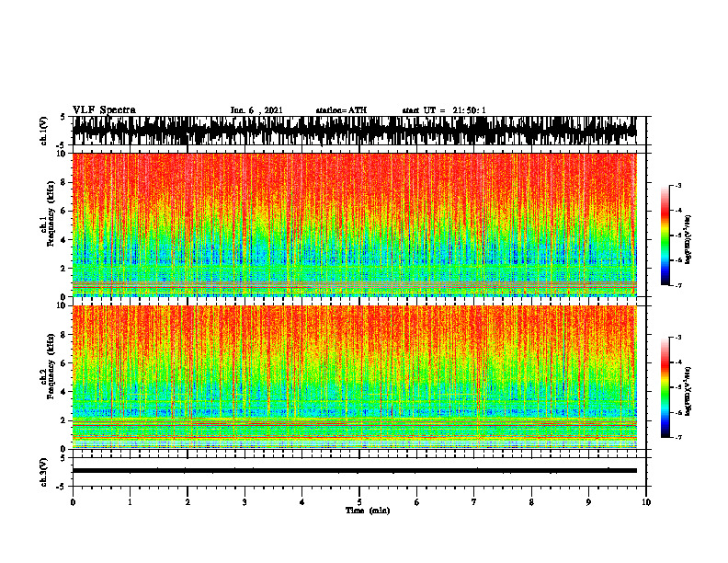Click the ch.1 color scale "-3" label

tap(678, 185)
